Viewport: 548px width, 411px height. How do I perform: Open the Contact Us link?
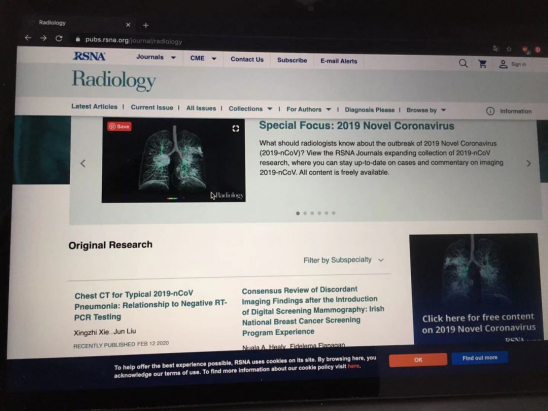247,59
